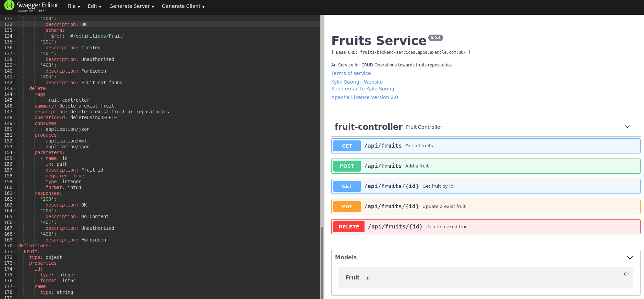Click the Fruits Service title

(x=379, y=40)
